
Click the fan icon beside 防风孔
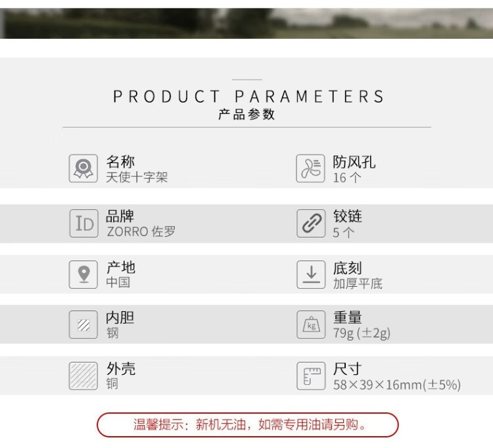pos(311,168)
